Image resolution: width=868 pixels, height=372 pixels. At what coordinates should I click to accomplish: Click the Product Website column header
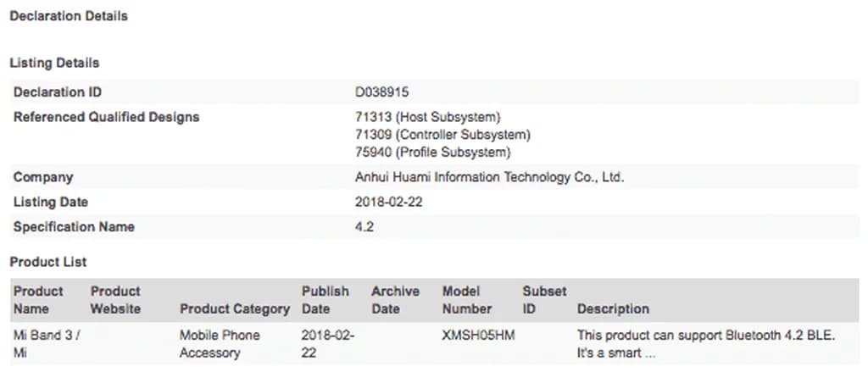[115, 300]
